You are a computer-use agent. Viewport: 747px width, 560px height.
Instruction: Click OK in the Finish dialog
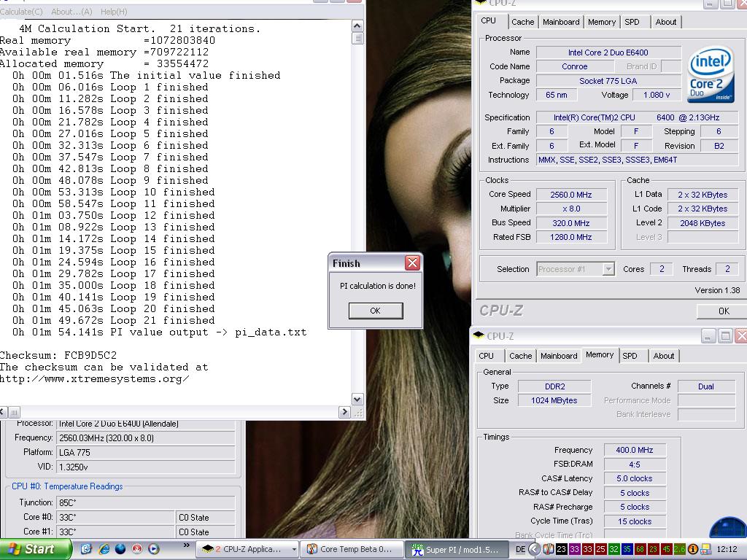(376, 311)
